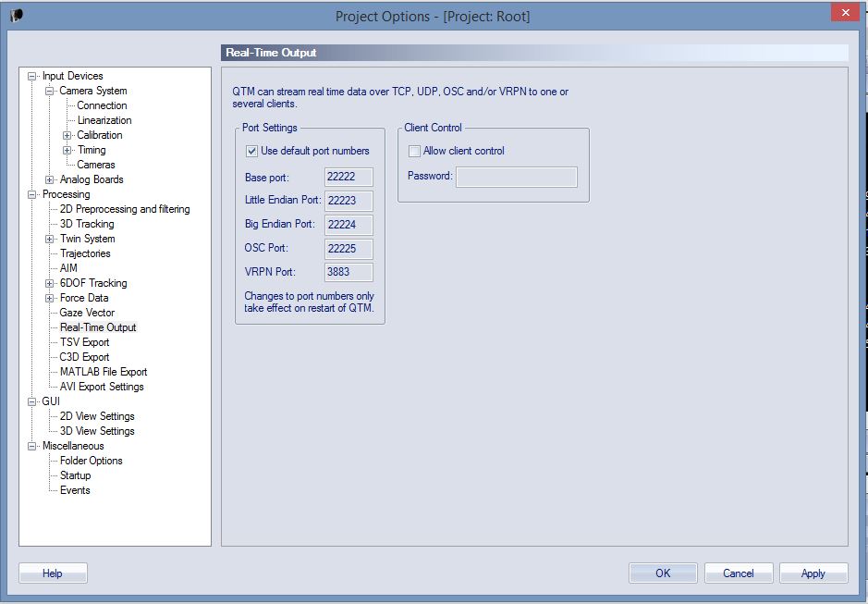Select Folder Options in the tree
The height and width of the screenshot is (604, 868).
92,461
